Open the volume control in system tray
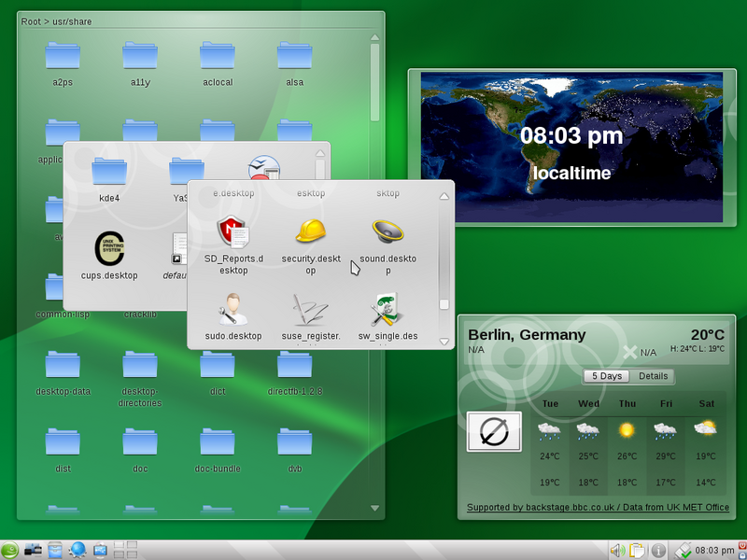The height and width of the screenshot is (560, 747). [x=617, y=551]
